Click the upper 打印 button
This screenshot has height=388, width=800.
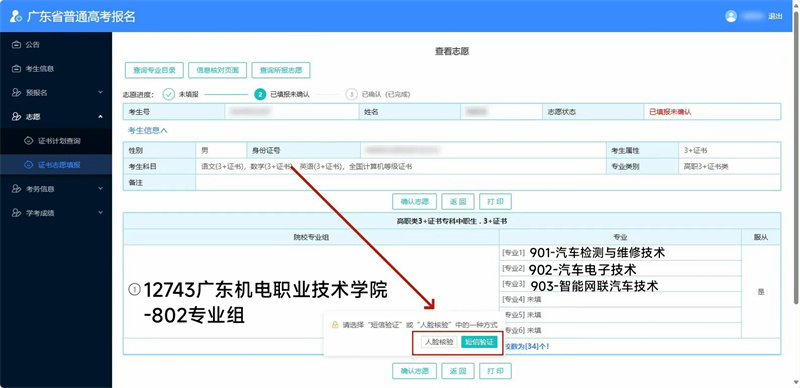[495, 202]
